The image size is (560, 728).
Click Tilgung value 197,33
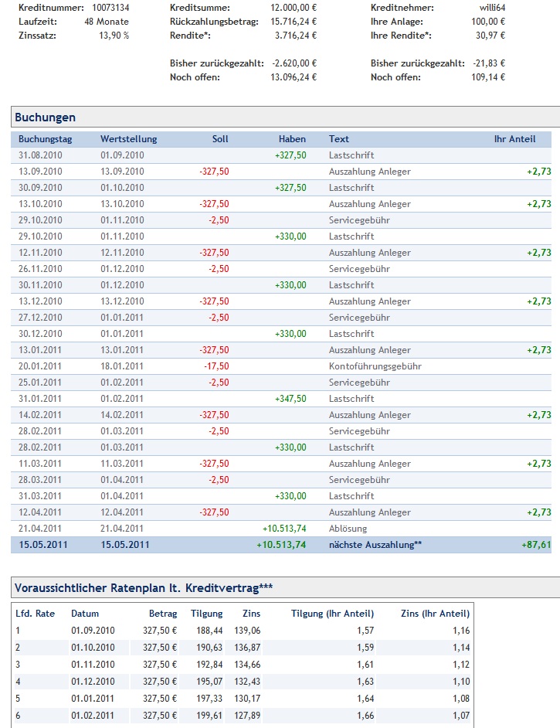click(209, 699)
